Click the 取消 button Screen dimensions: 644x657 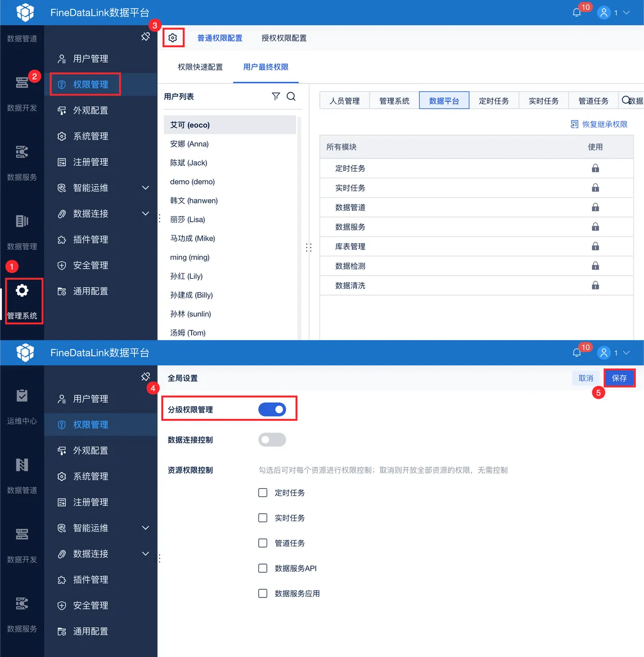(x=586, y=378)
